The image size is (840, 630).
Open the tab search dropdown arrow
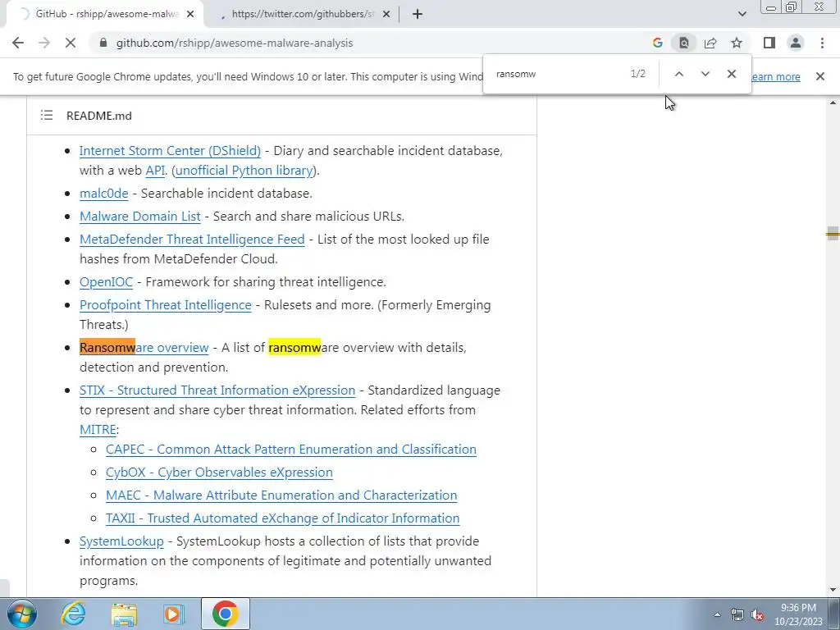coord(742,14)
